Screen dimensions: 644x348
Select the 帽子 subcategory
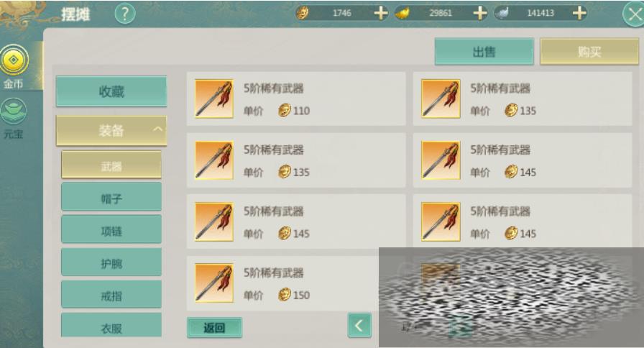tap(111, 198)
